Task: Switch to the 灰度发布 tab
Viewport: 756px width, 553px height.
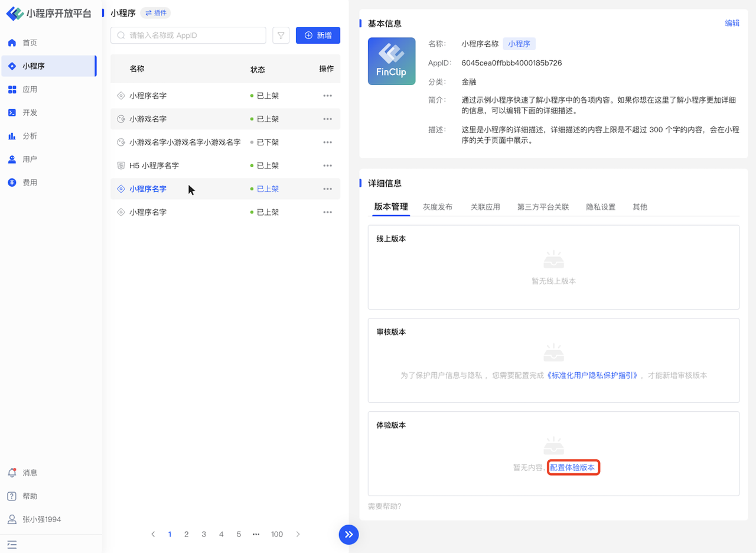Action: 438,207
